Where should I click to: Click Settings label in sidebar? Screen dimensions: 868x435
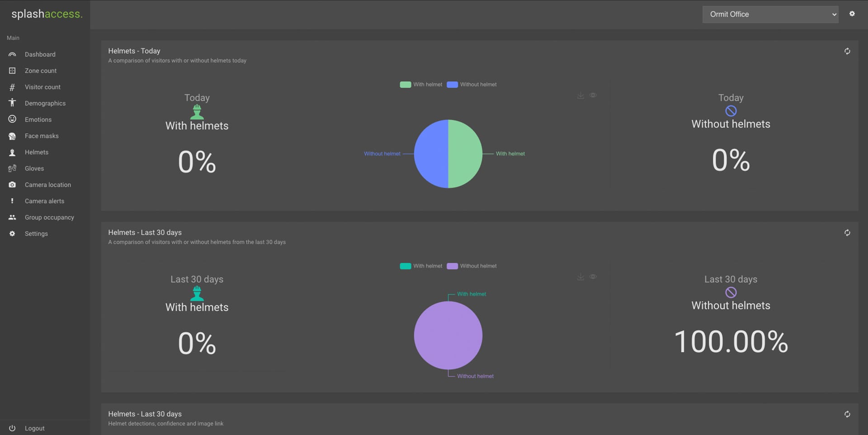pyautogui.click(x=36, y=234)
